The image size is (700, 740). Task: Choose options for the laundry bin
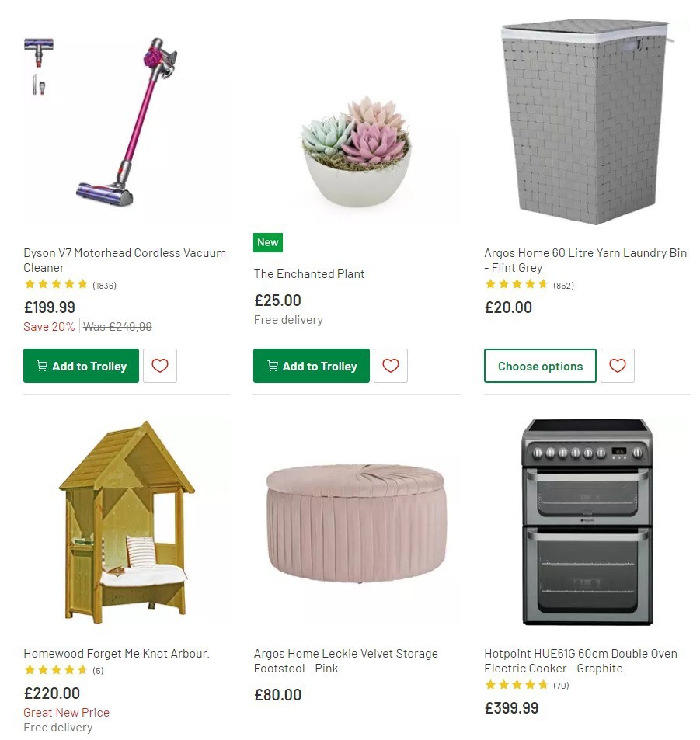540,366
